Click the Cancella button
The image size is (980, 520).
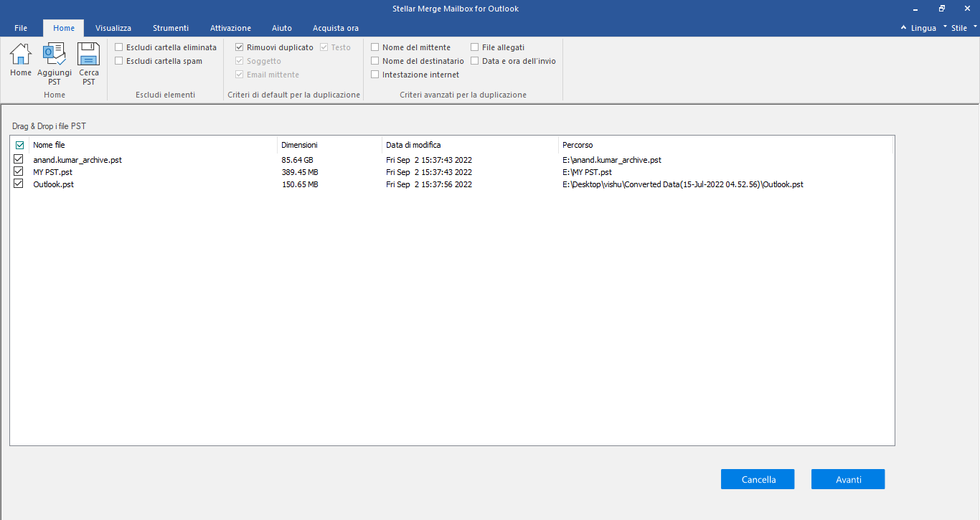(758, 479)
